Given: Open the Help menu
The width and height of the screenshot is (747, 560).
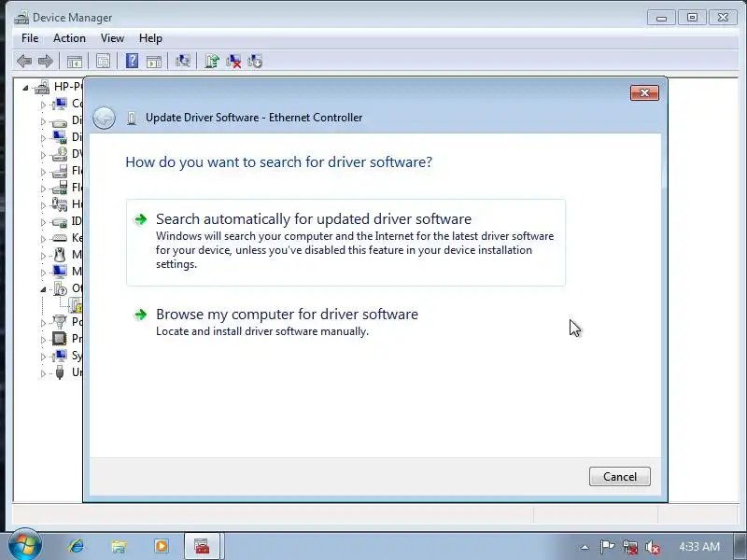Looking at the screenshot, I should pyautogui.click(x=150, y=38).
